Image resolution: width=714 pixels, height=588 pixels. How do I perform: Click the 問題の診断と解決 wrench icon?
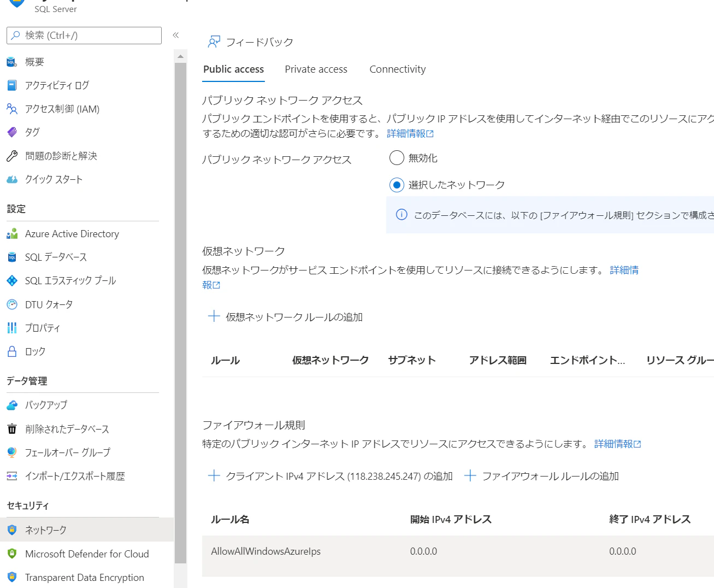pyautogui.click(x=11, y=156)
